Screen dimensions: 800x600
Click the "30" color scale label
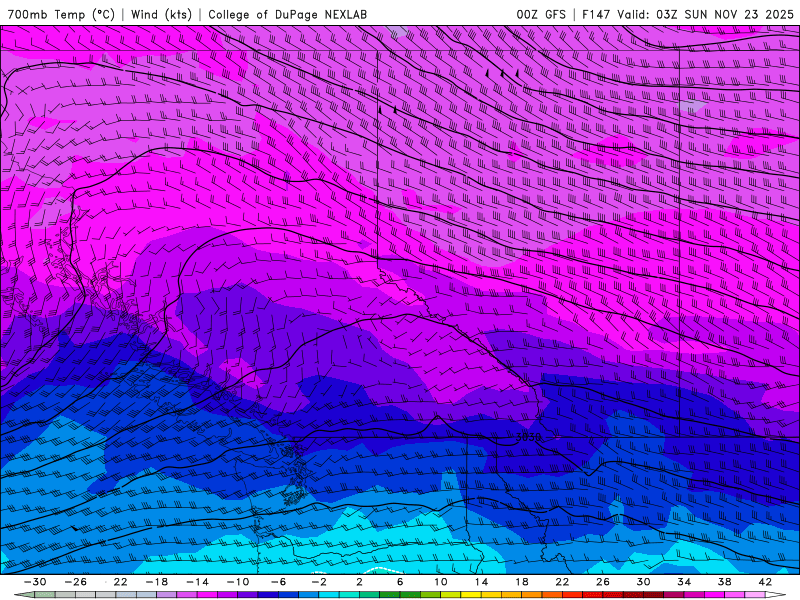point(643,582)
